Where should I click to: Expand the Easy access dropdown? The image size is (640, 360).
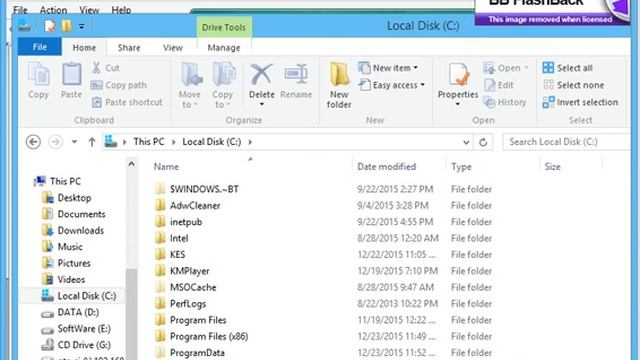422,85
